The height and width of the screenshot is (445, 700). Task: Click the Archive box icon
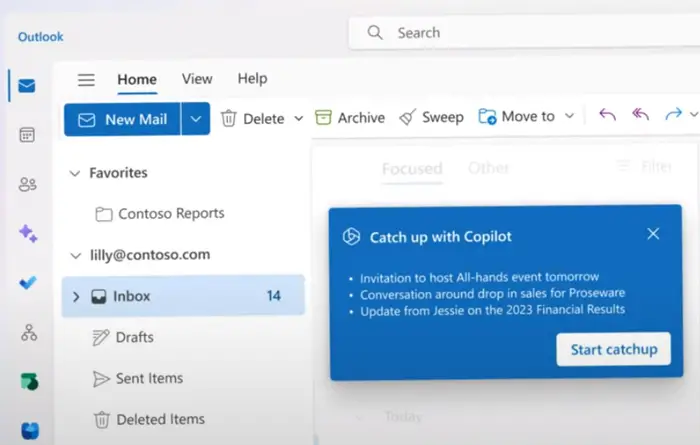323,117
